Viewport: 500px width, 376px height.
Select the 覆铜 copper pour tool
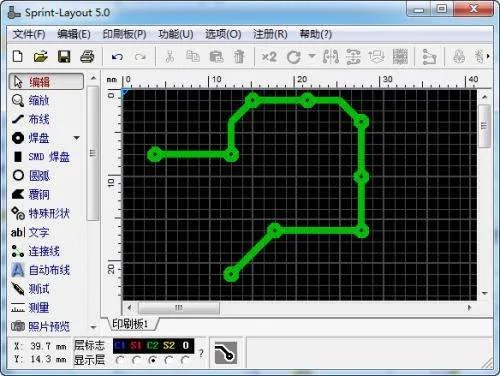tap(31, 194)
